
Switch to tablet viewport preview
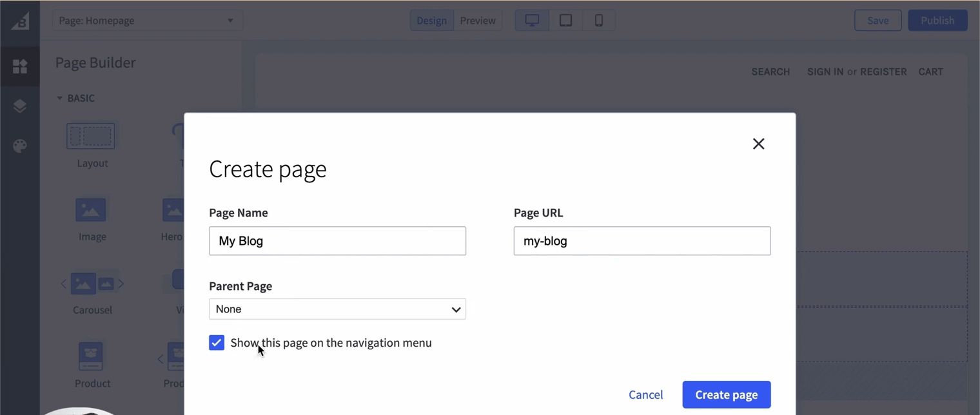(565, 20)
